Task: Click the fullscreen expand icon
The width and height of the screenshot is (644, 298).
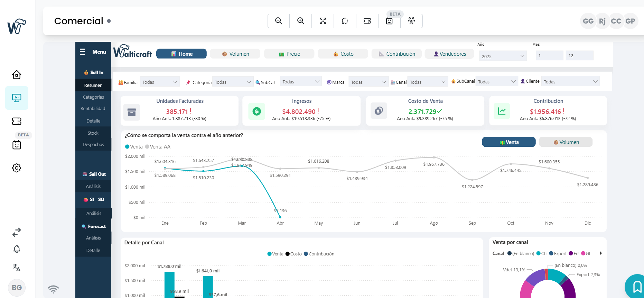Action: pos(323,21)
